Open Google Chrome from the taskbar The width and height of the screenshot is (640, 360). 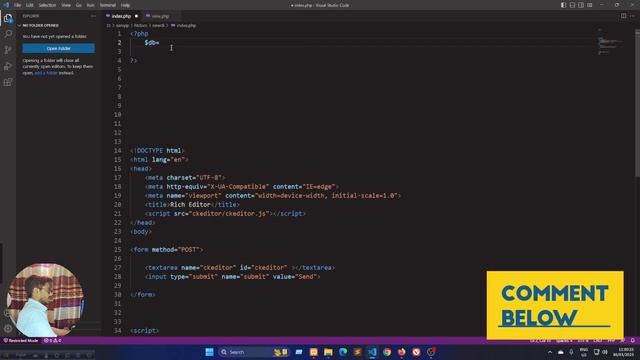click(x=387, y=352)
